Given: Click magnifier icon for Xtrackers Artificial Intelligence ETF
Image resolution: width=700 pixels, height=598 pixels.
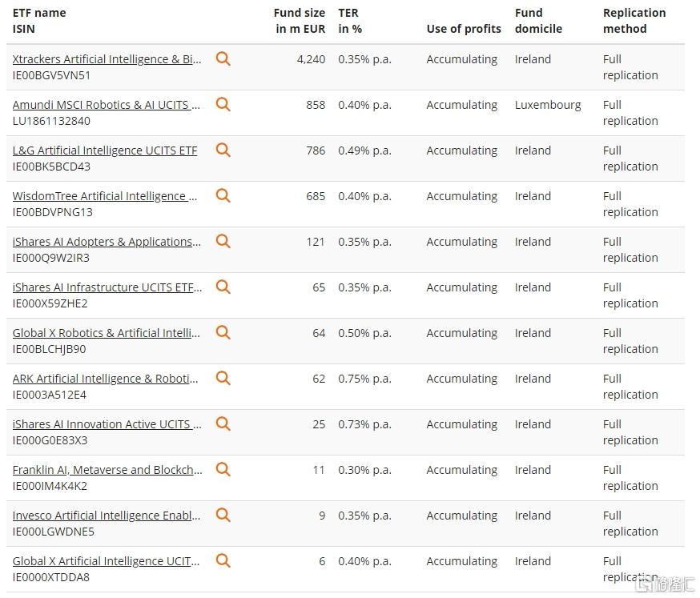Looking at the screenshot, I should (x=223, y=58).
